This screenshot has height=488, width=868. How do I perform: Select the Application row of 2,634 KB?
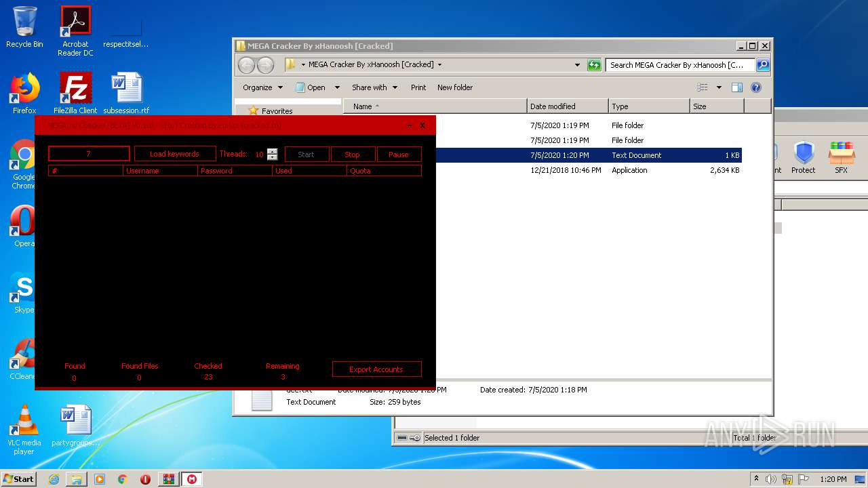(588, 170)
